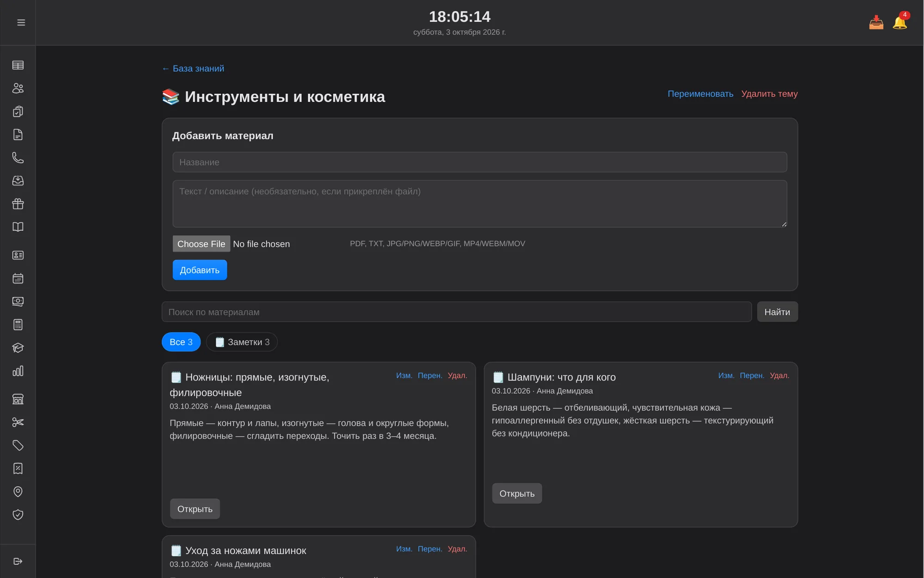Open the price tag sidebar icon
The height and width of the screenshot is (578, 924).
[18, 445]
